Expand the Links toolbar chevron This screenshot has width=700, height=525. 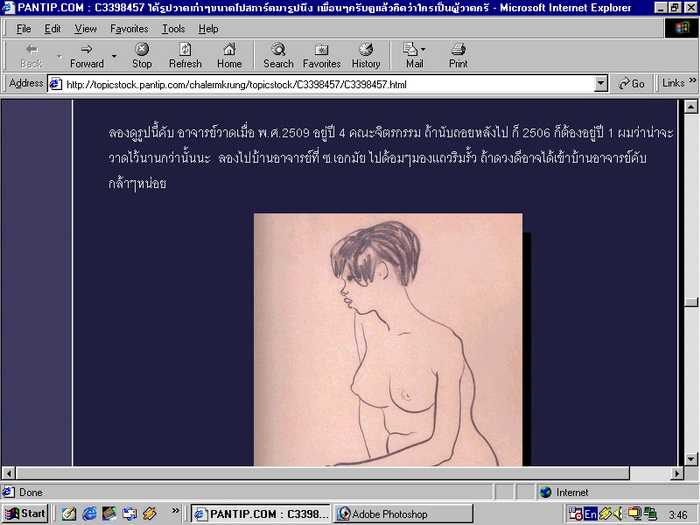(693, 81)
